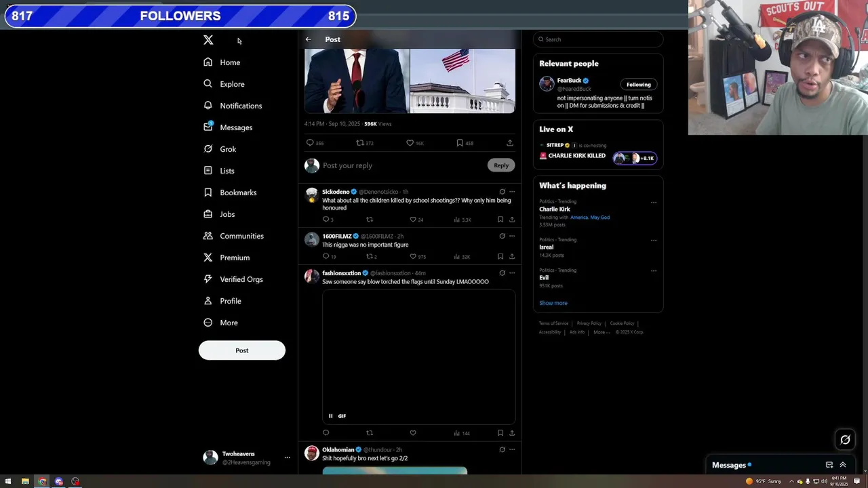Open Notifications in the sidebar
The height and width of the screenshot is (488, 868).
[x=233, y=106]
